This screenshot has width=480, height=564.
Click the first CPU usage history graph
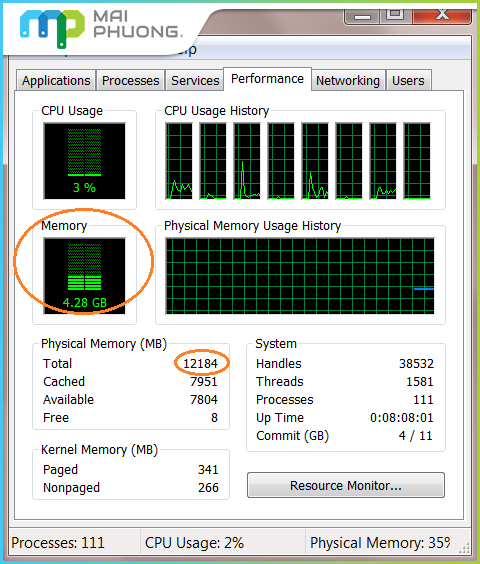tap(179, 161)
